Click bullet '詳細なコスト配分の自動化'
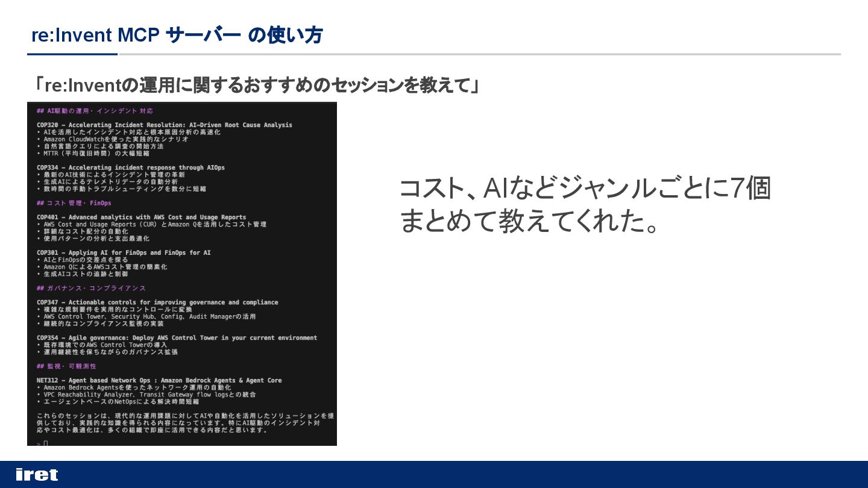The height and width of the screenshot is (488, 868). pos(83,231)
